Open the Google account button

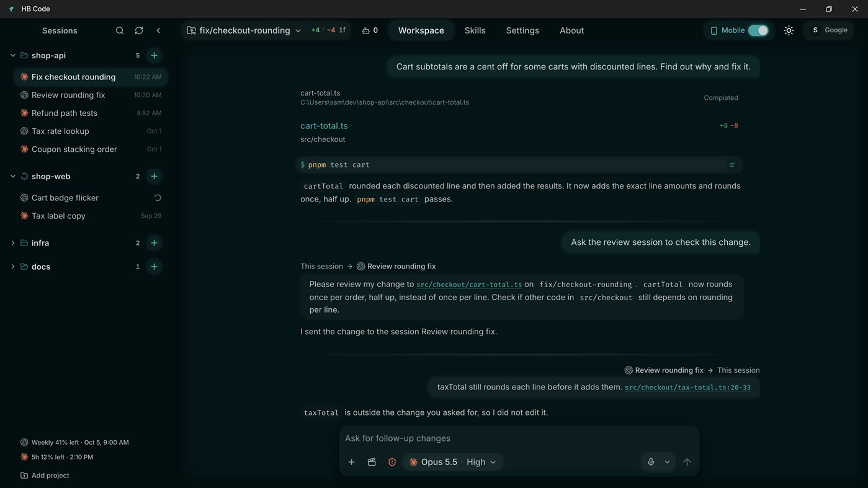pos(830,30)
